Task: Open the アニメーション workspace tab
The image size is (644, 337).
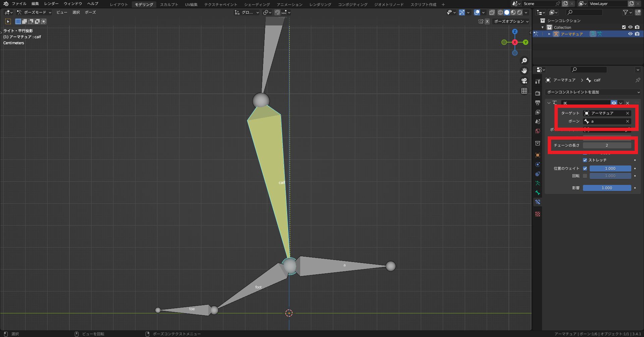Action: point(290,5)
